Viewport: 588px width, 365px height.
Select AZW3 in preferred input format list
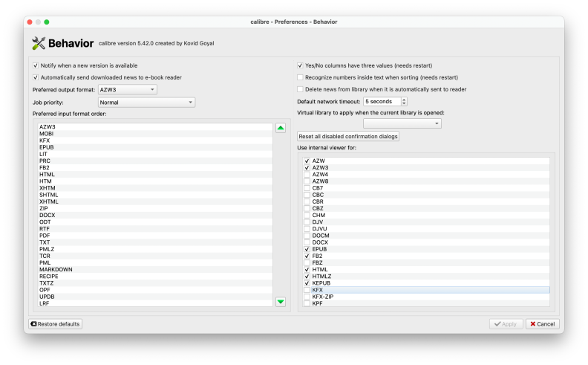click(155, 127)
